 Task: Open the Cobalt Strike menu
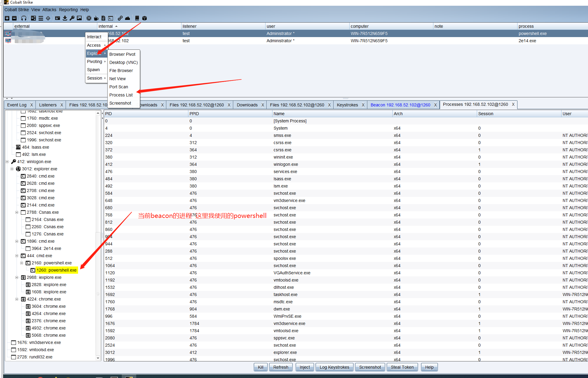[17, 10]
